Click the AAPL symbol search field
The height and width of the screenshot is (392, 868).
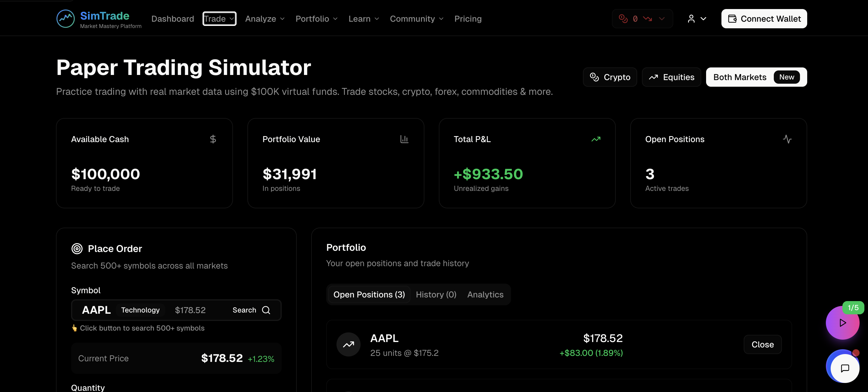(176, 310)
